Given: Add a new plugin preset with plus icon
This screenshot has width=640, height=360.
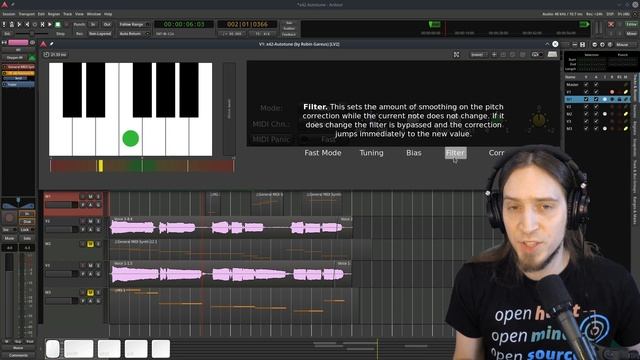Looking at the screenshot, I should tap(494, 54).
